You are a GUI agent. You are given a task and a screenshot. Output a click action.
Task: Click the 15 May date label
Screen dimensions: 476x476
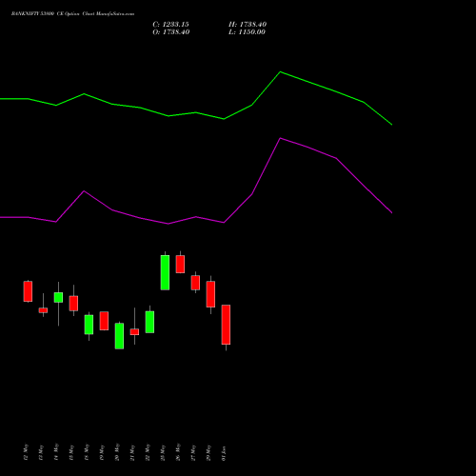[x=71, y=452]
